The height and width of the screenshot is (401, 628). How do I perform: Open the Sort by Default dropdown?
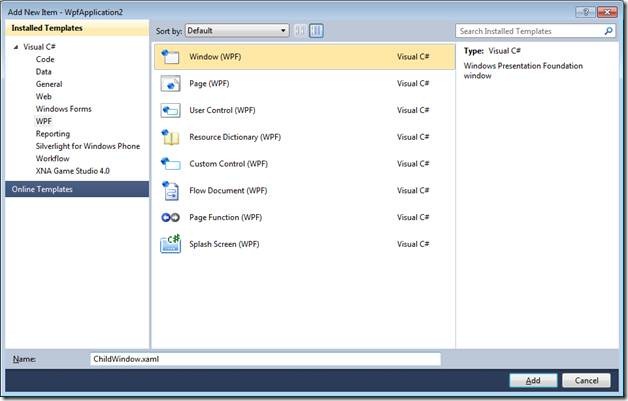tap(237, 30)
